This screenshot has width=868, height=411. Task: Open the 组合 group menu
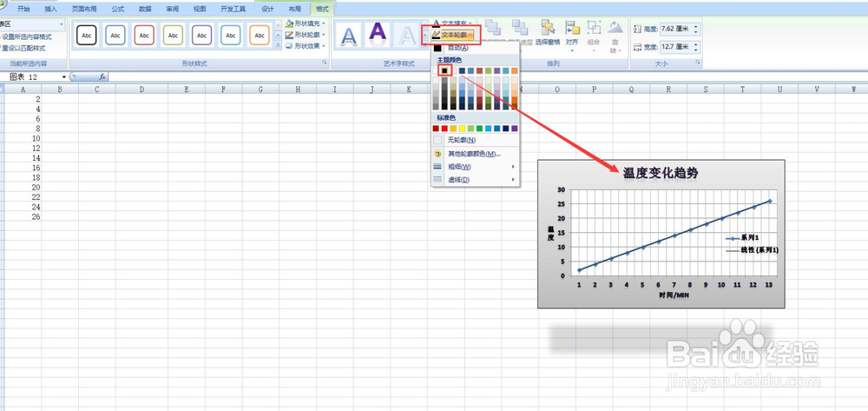pyautogui.click(x=594, y=35)
